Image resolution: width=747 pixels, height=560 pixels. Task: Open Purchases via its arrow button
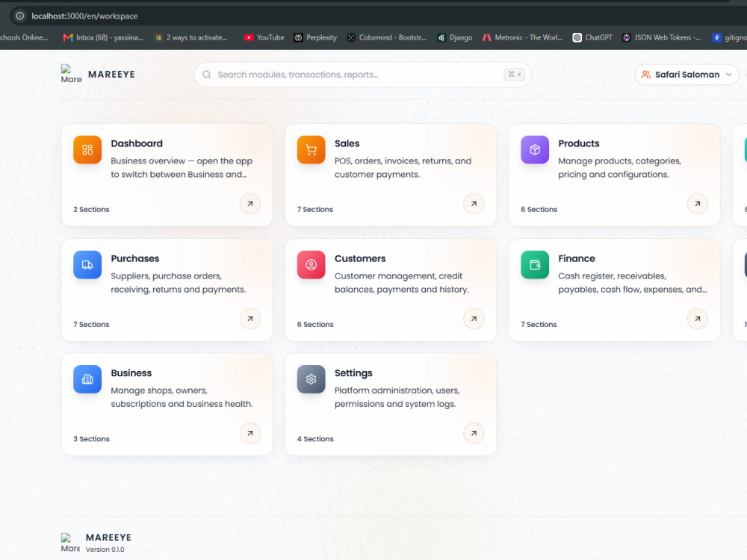click(x=250, y=319)
